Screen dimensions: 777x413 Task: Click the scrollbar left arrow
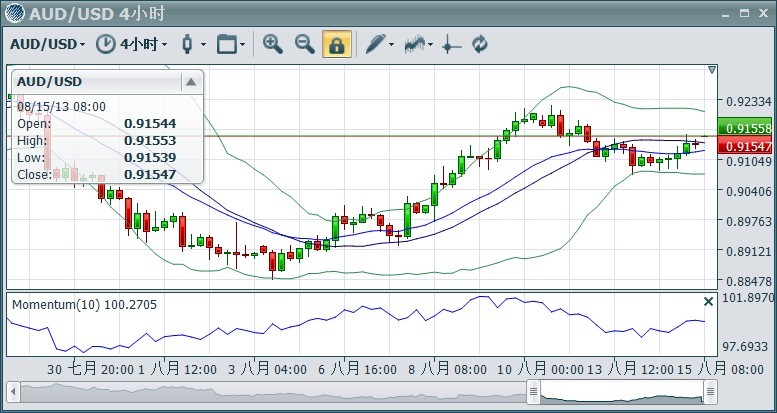(13, 392)
